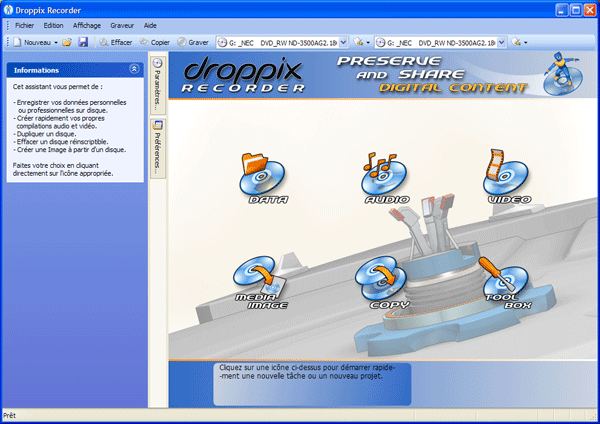Open the Préférences vertical side tab
600x424 pixels.
158,148
